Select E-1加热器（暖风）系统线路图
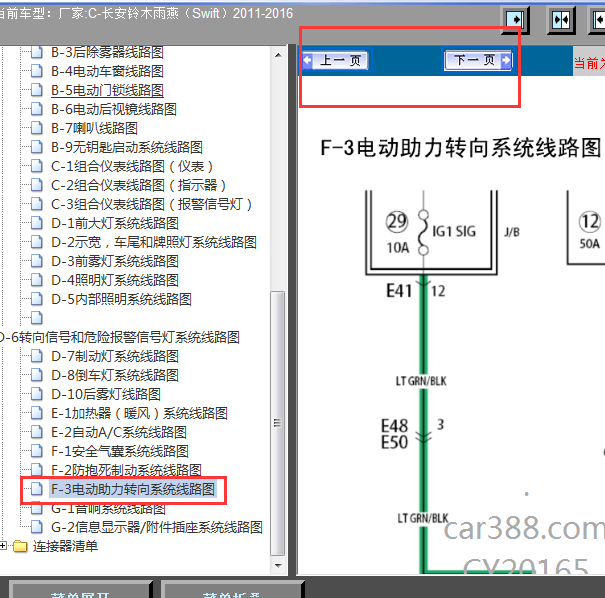 pyautogui.click(x=139, y=413)
